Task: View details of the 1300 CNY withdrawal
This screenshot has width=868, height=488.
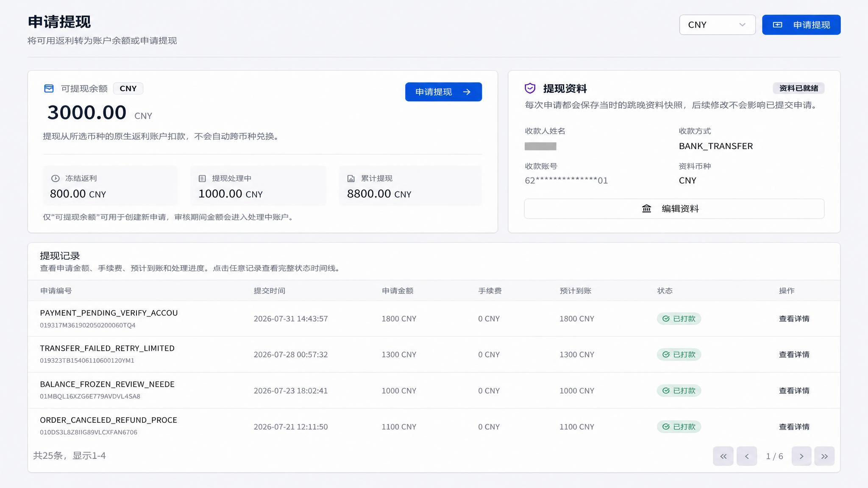Action: [794, 355]
